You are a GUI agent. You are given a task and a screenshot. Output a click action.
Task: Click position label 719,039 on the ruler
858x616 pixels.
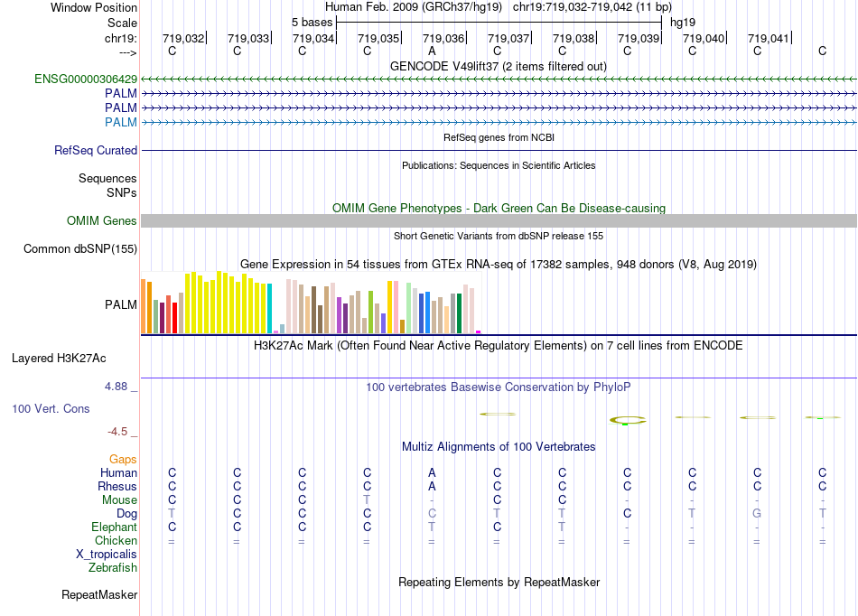click(x=639, y=38)
